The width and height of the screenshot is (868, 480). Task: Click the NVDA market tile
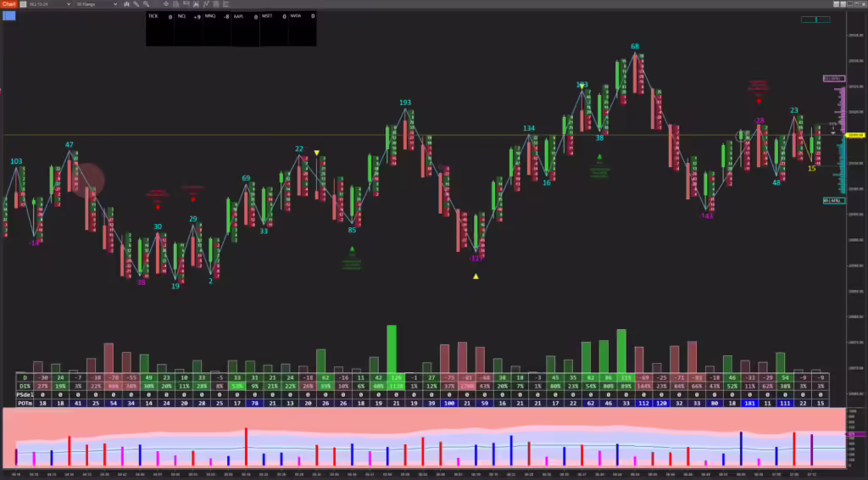(x=302, y=16)
